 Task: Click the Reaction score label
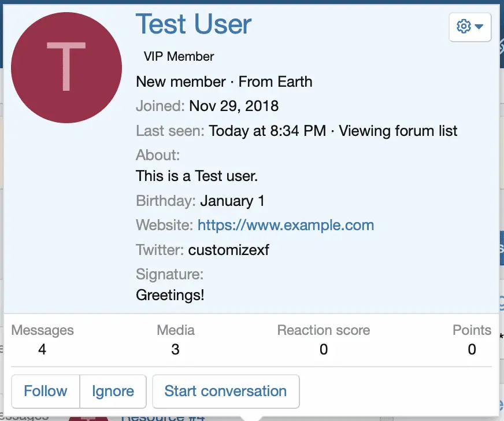[324, 331]
